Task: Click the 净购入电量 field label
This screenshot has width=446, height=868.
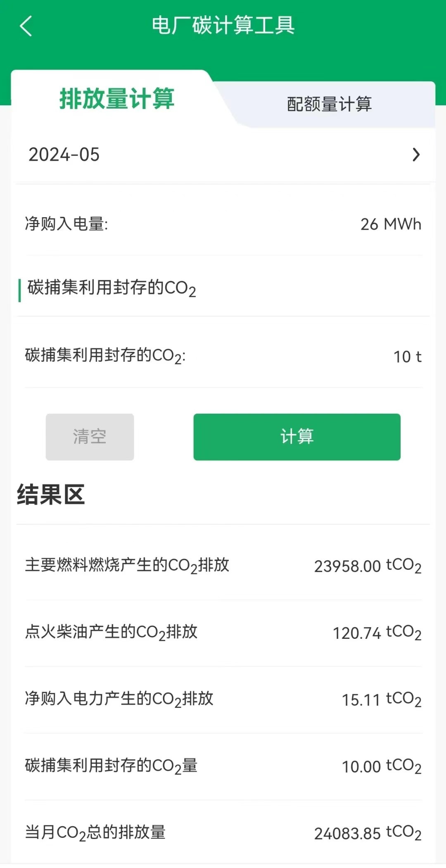Action: 66,224
